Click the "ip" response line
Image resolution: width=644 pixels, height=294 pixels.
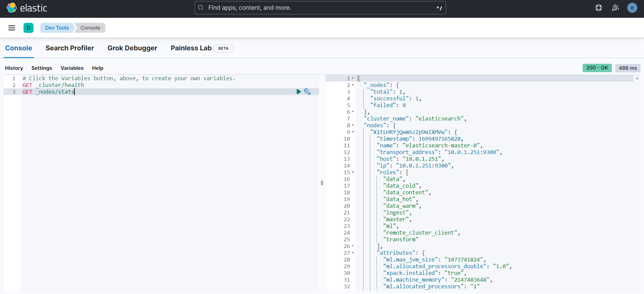click(415, 165)
